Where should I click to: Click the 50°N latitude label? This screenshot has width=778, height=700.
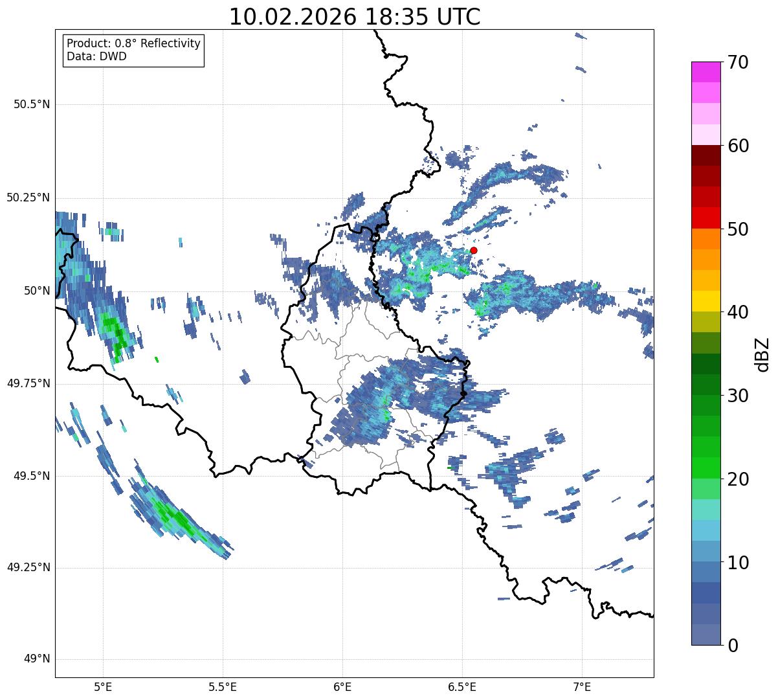(37, 291)
